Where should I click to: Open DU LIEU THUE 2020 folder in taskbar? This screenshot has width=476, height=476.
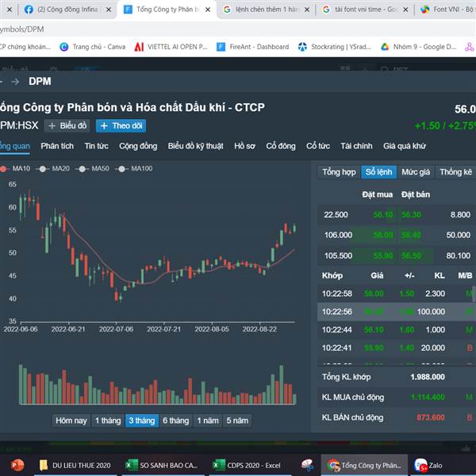[75, 465]
